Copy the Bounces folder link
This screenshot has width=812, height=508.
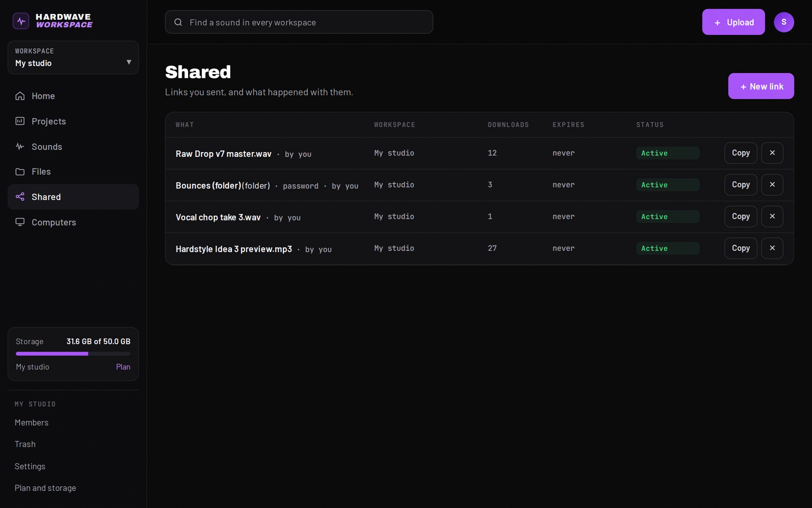coord(741,185)
